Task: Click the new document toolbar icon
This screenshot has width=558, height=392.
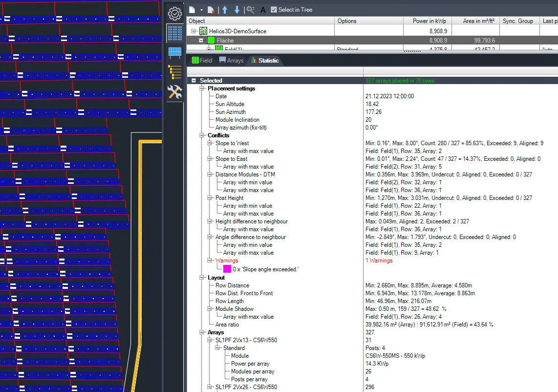Action: pos(193,9)
